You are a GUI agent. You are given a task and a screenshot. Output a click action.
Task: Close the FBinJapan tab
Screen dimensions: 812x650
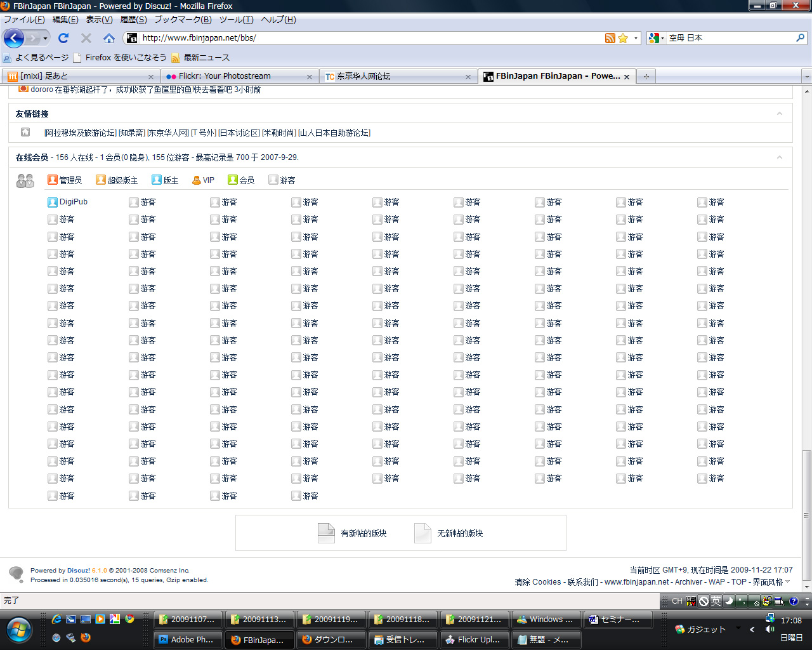click(x=627, y=77)
